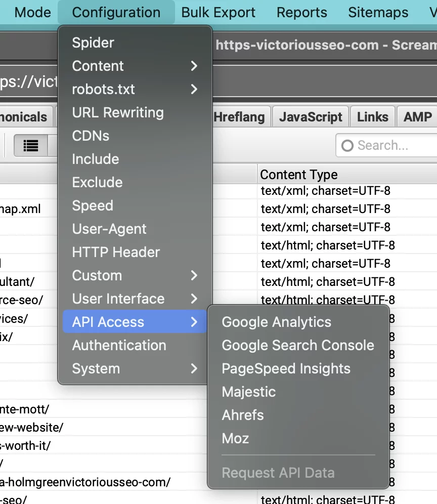The width and height of the screenshot is (437, 504).
Task: Expand User Interface chevron arrow
Action: (194, 299)
